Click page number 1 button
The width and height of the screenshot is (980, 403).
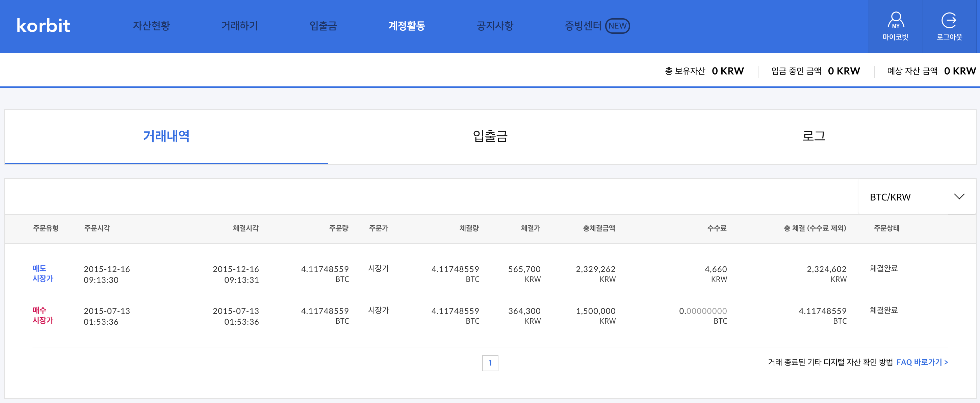(490, 363)
